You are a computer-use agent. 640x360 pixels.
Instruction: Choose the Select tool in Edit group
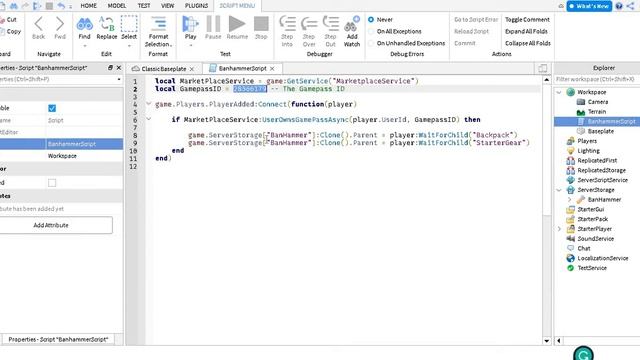pos(129,28)
